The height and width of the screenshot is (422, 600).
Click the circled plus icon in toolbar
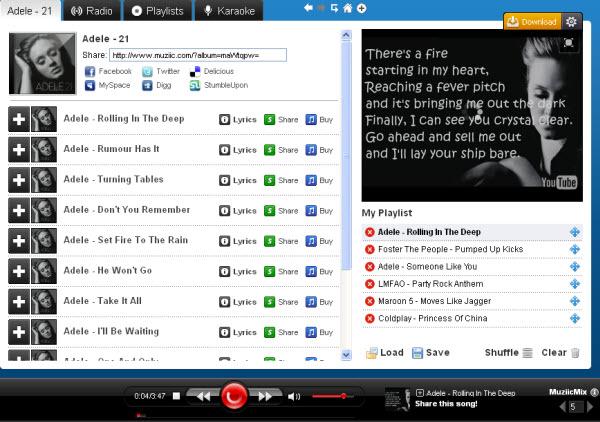coord(362,8)
